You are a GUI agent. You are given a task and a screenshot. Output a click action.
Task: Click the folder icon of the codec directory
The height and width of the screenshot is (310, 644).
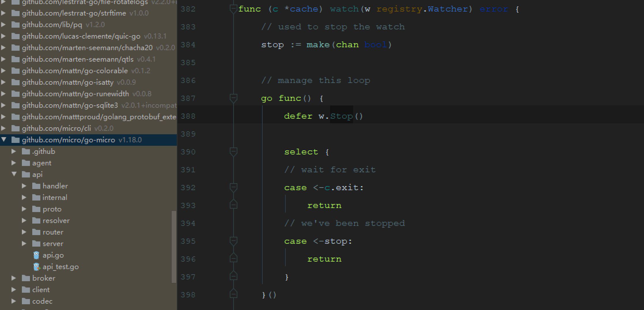tap(26, 301)
